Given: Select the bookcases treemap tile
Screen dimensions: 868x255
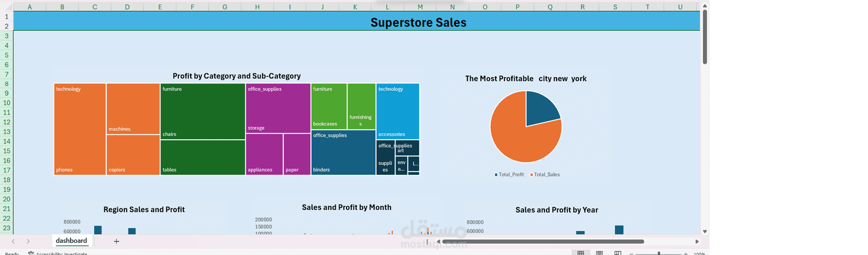Looking at the screenshot, I should [x=329, y=106].
